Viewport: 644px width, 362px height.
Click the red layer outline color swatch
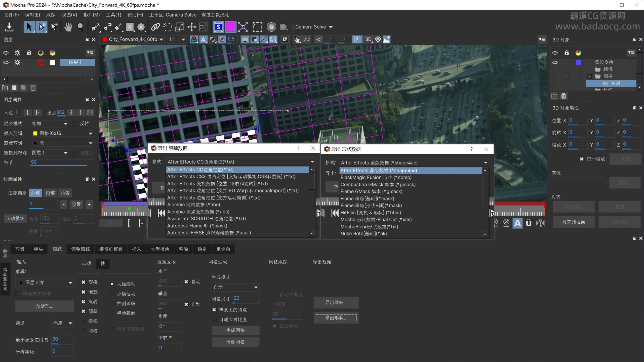[x=41, y=62]
